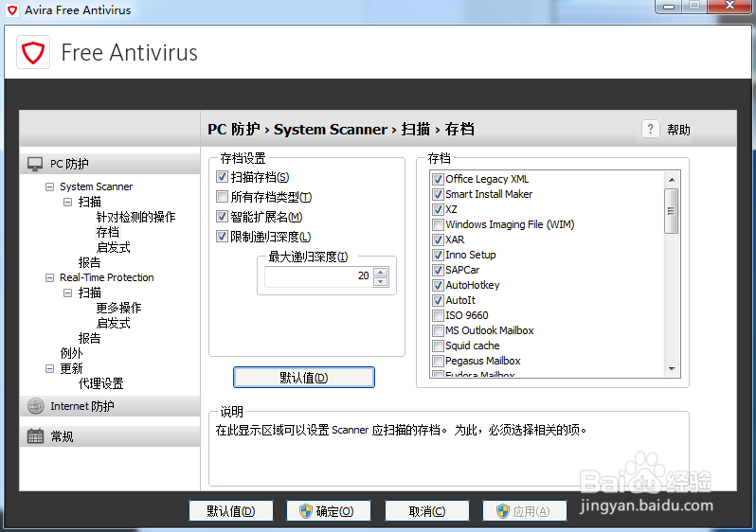Uncheck AutoIt archive checkbox
Screen dimensions: 756x532
pyautogui.click(x=438, y=300)
